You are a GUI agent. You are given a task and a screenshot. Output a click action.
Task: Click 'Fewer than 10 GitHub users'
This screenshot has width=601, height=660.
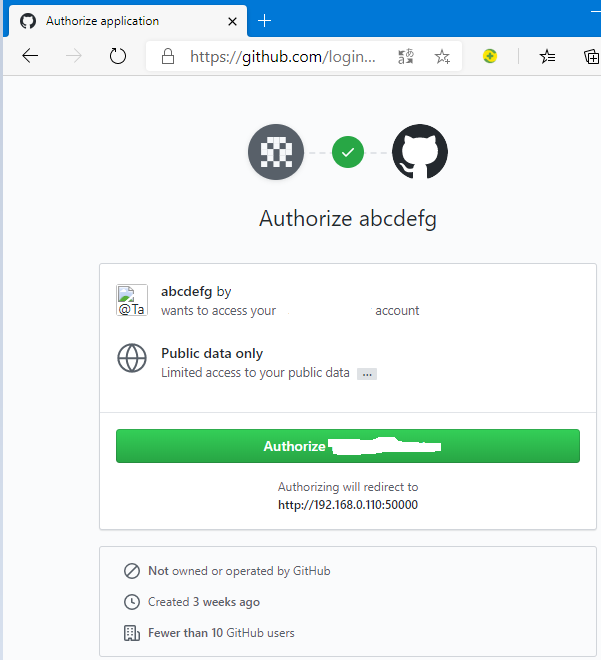coord(221,633)
